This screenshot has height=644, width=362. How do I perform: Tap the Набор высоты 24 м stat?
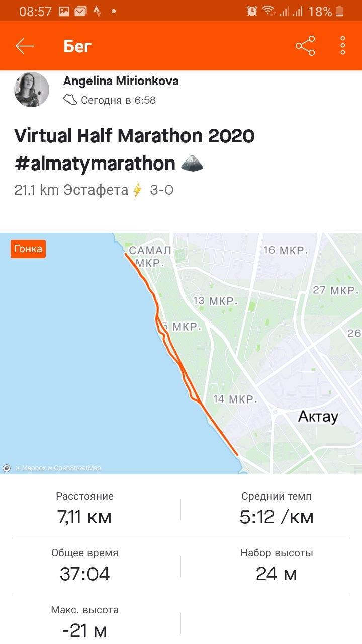click(277, 565)
